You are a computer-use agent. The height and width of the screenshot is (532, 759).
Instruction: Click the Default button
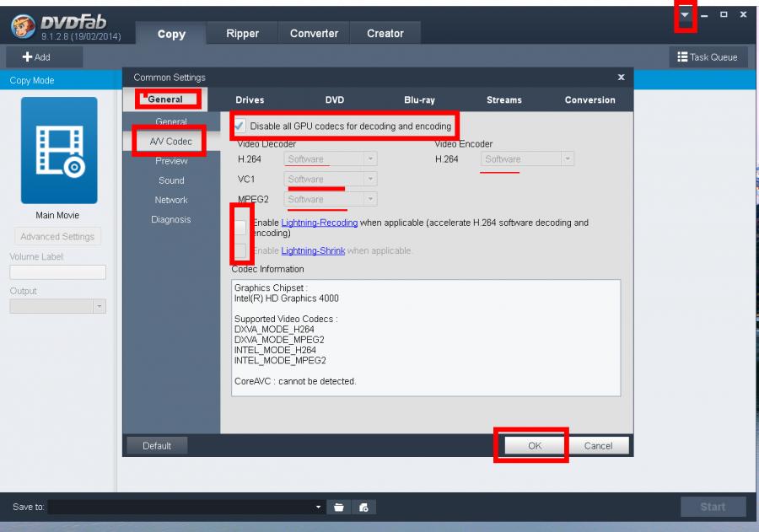tap(157, 445)
